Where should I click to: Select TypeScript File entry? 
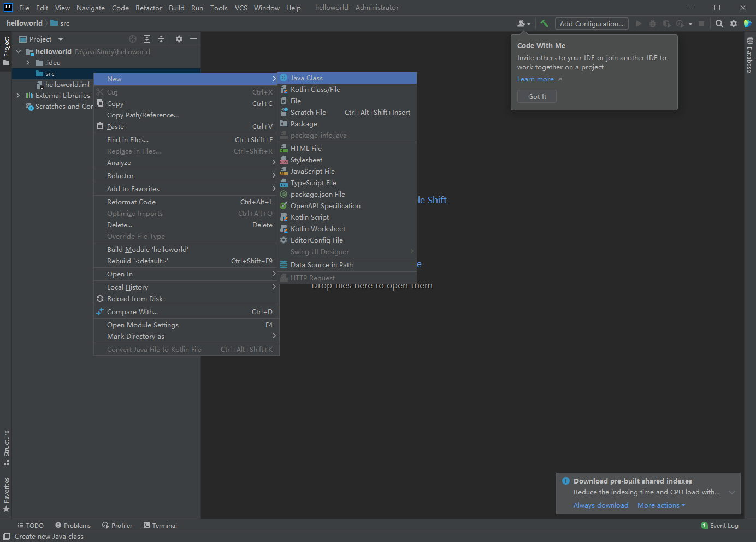347,183
